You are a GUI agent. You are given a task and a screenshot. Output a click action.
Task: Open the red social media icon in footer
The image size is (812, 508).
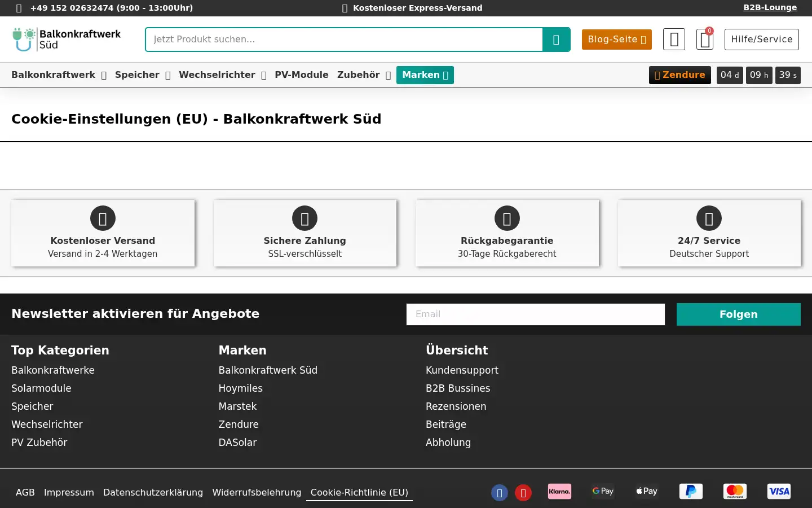pyautogui.click(x=523, y=493)
